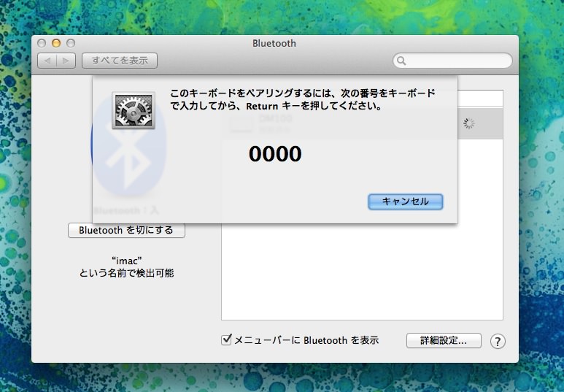The image size is (564, 392).
Task: Turn off Bluetooth with Bluetooth を切にする button
Action: pyautogui.click(x=127, y=230)
